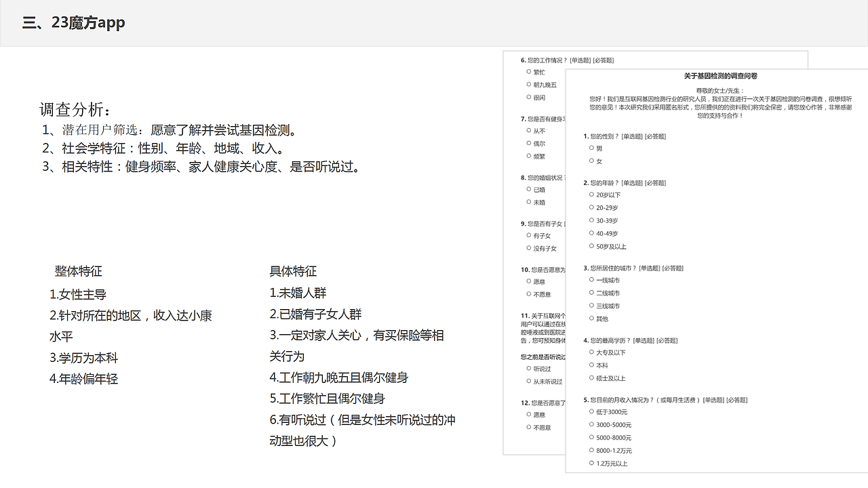Viewport: 868px width, 488px height.
Task: Mark marital status as 未婚
Action: tap(529, 202)
